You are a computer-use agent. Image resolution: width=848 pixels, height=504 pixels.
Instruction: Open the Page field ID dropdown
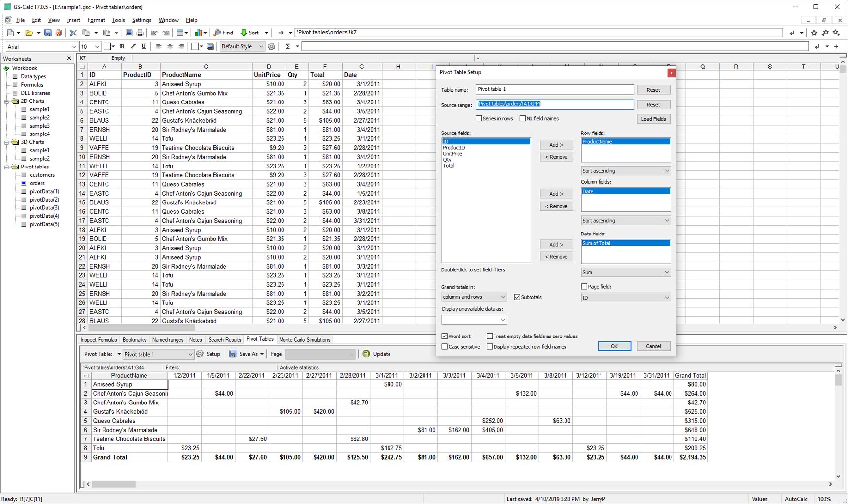pos(626,298)
